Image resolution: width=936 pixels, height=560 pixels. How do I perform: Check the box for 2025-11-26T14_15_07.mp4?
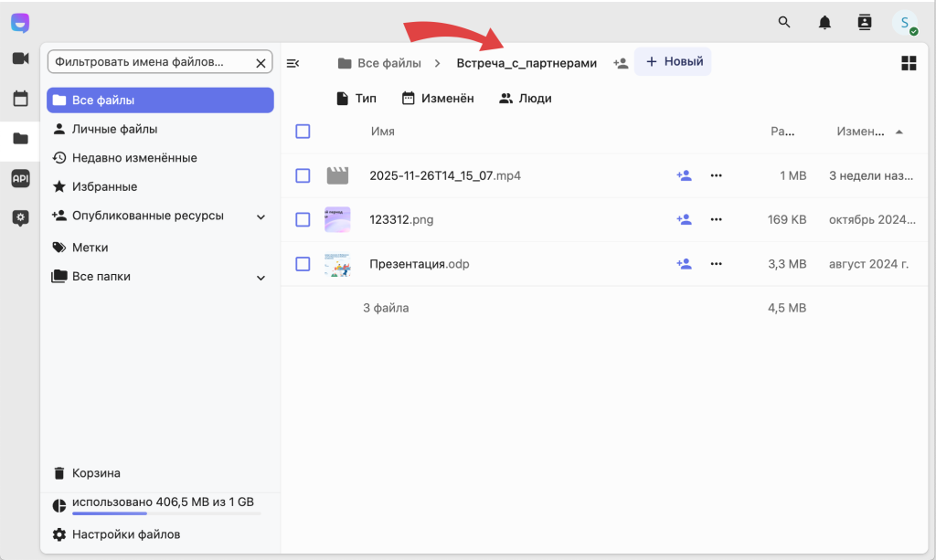coord(303,175)
